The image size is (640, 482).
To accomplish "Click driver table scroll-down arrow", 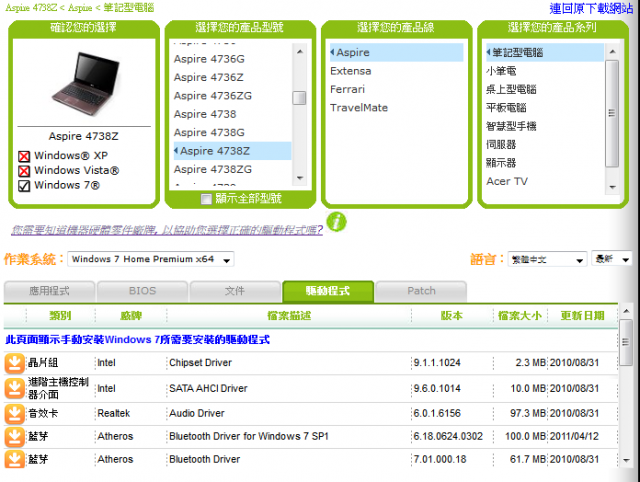I will [x=626, y=460].
